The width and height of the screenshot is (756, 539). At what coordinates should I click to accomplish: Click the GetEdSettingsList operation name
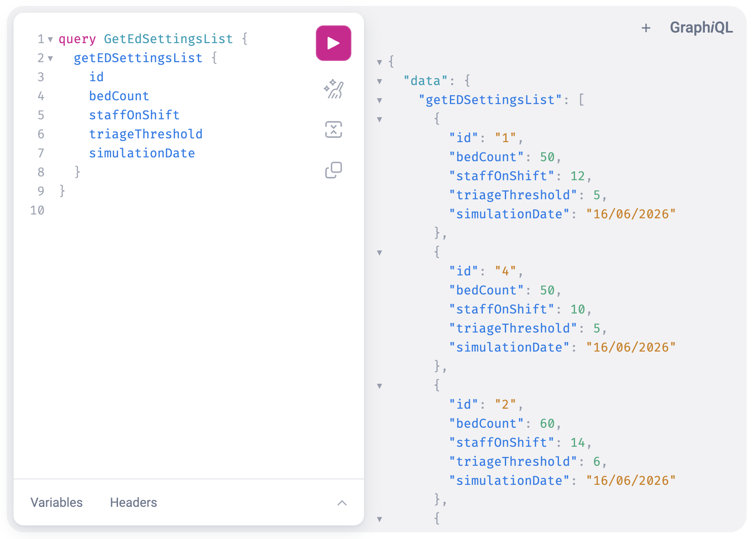point(168,39)
